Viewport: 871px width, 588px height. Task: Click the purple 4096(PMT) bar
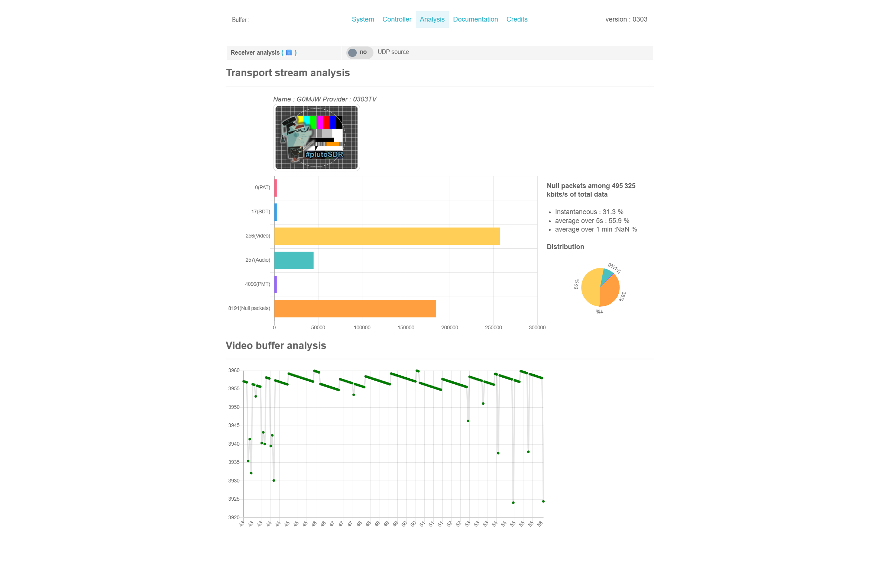(275, 285)
